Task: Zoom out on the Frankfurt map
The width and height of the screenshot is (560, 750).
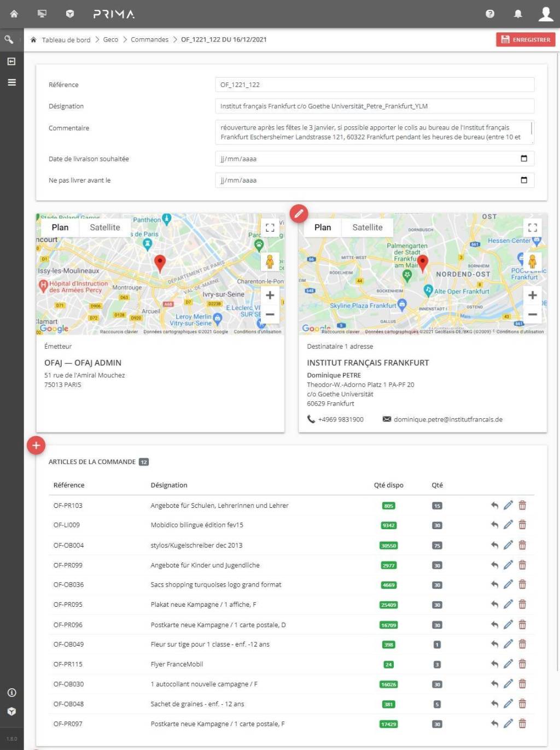Action: pyautogui.click(x=532, y=314)
